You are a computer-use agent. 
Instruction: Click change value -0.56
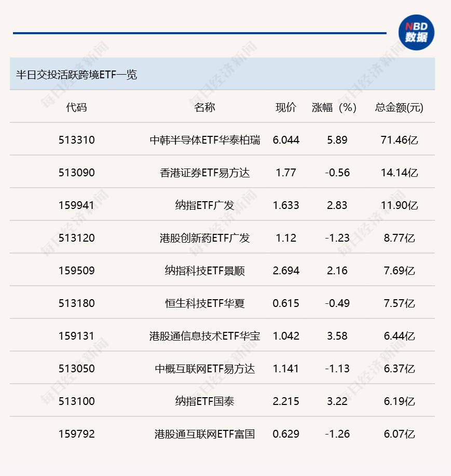pos(337,173)
